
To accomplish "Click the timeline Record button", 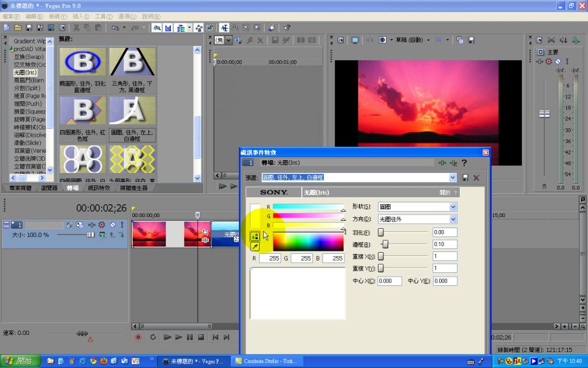I will 138,337.
